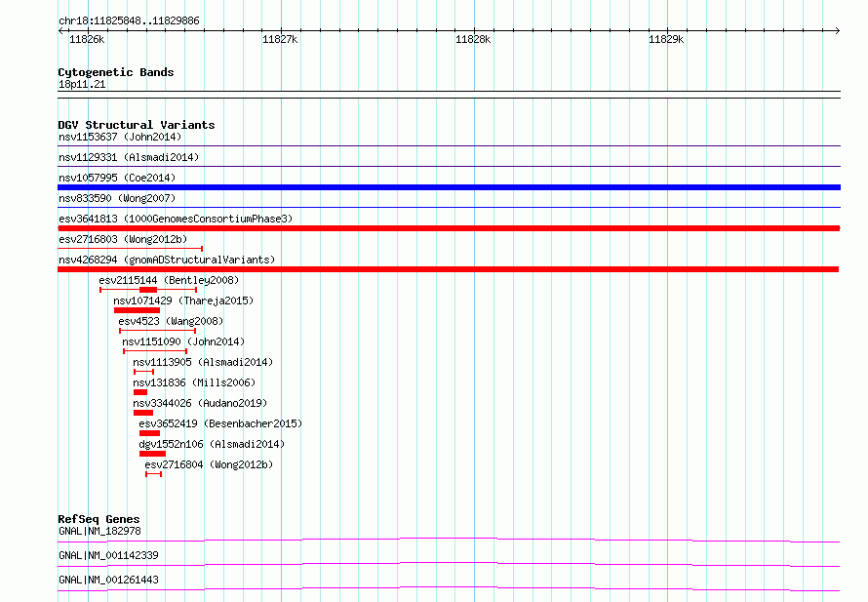Open the nsv1153637 (John2014) variant label
Image resolution: width=868 pixels, height=602 pixels.
[x=120, y=137]
